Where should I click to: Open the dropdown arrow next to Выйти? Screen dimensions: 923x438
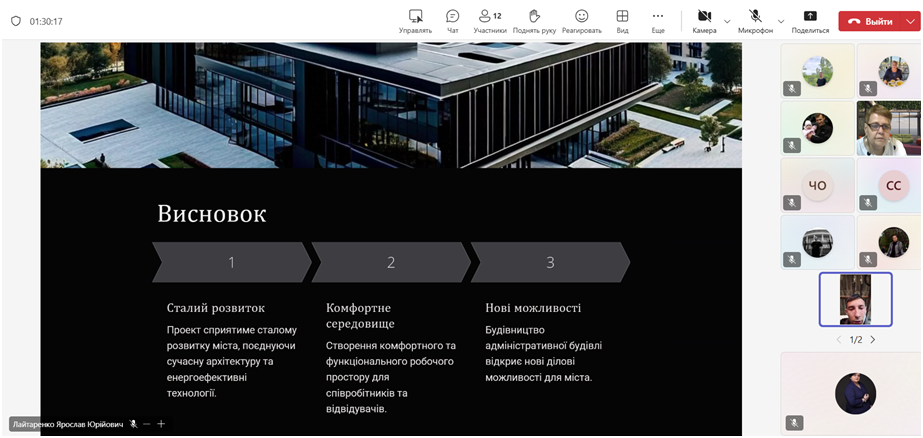pyautogui.click(x=908, y=21)
